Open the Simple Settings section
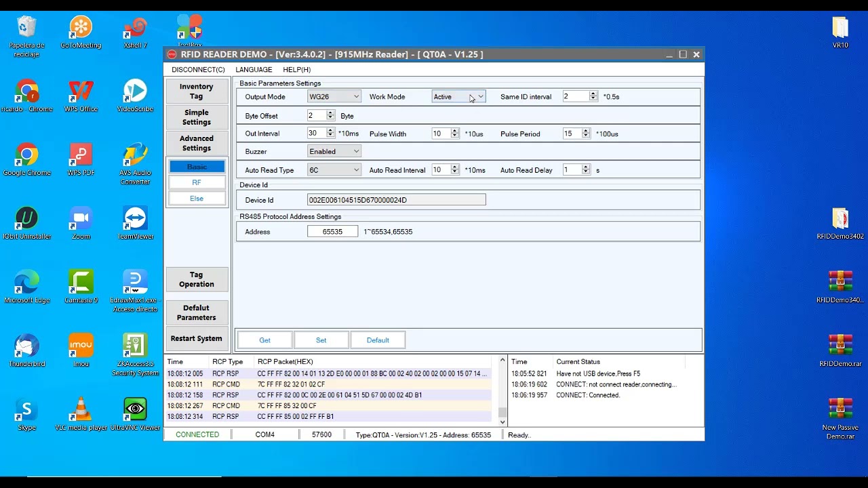This screenshot has height=488, width=868. (x=197, y=117)
